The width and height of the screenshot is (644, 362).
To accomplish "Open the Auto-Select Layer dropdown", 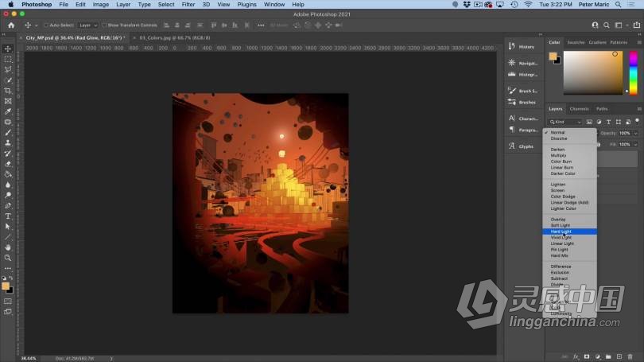I will [88, 25].
